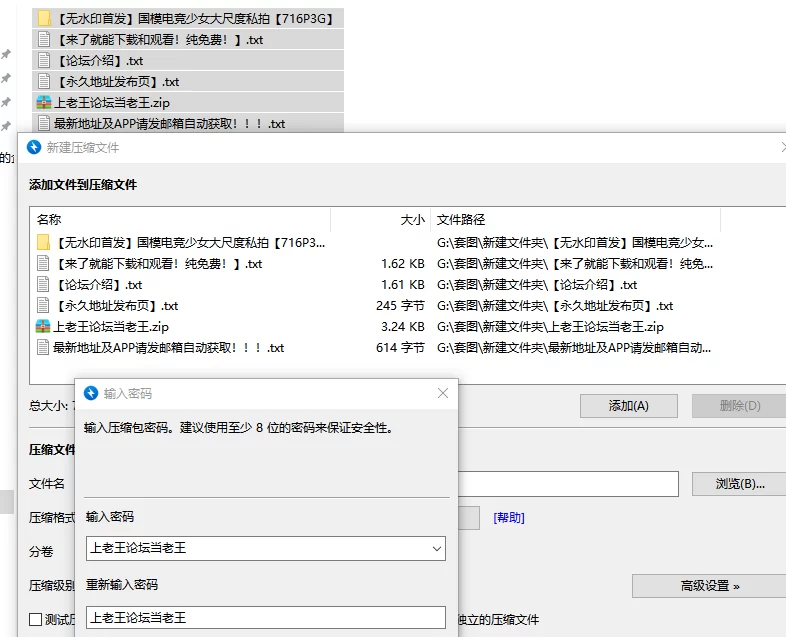Click the 浏览(B)... button
This screenshot has width=786, height=637.
739,484
